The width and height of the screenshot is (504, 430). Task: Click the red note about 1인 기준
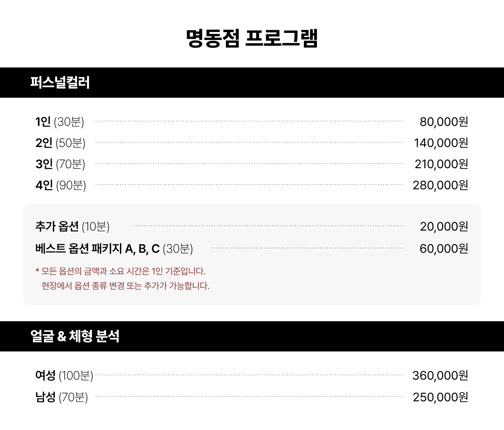click(x=120, y=271)
